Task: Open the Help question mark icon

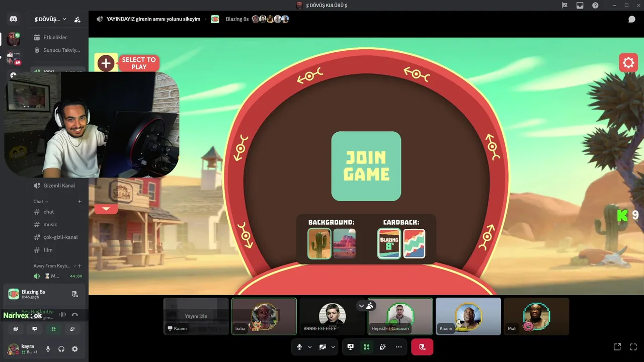Action: click(595, 5)
